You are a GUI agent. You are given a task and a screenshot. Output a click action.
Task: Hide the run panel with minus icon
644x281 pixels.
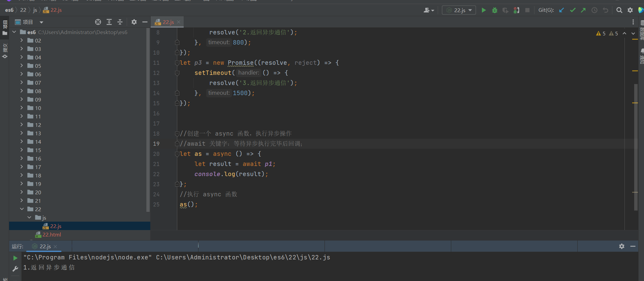[633, 246]
